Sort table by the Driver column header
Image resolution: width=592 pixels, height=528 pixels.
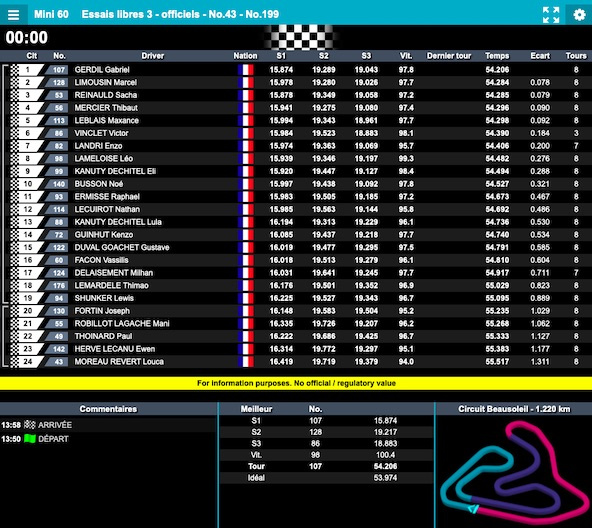click(153, 56)
